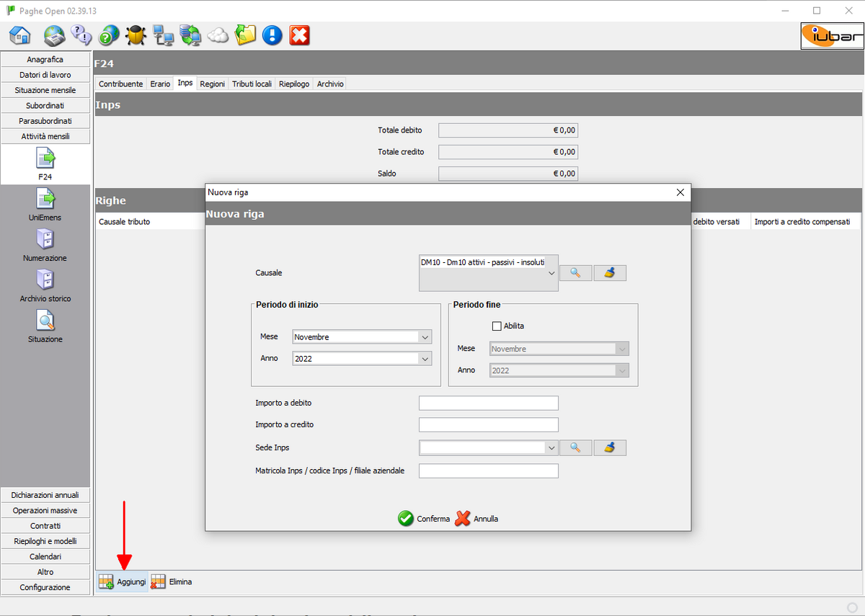Click the red X exit icon in toolbar

click(x=298, y=35)
